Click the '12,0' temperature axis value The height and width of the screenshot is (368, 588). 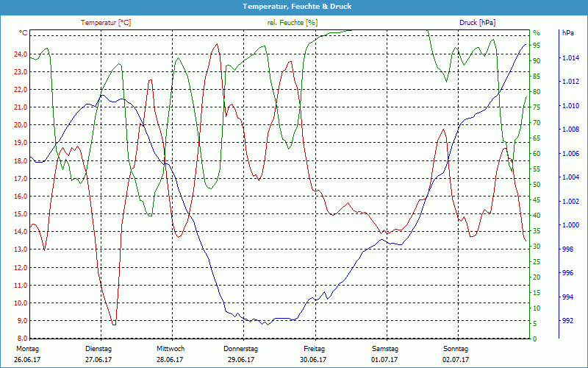21,267
